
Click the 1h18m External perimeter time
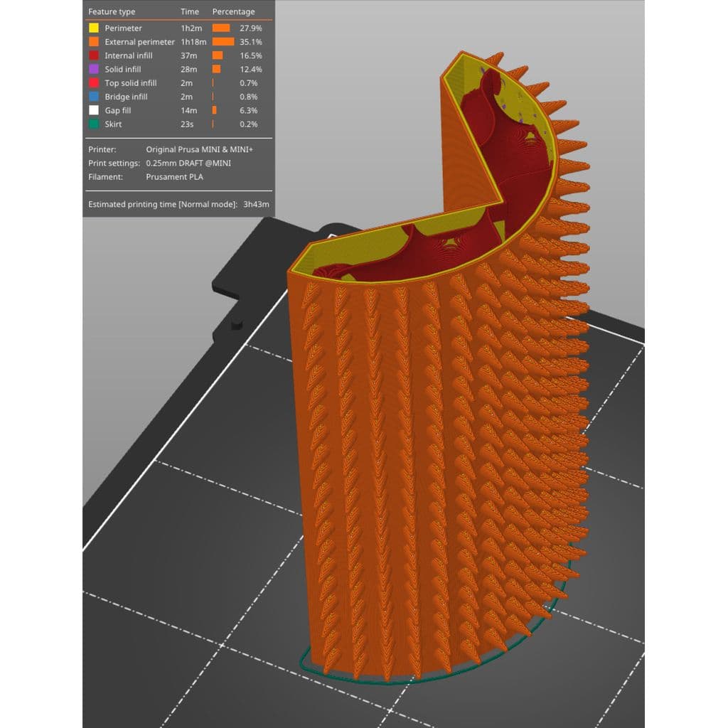(193, 42)
